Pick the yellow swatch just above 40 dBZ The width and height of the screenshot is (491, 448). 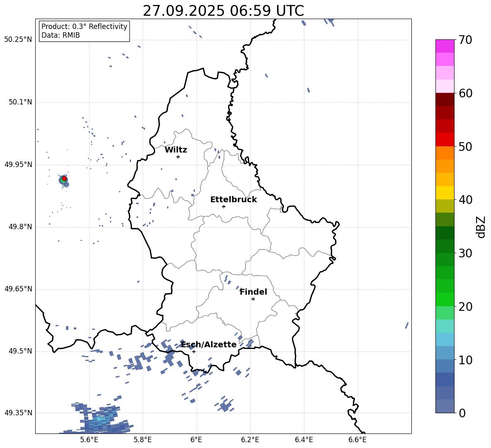pyautogui.click(x=445, y=193)
